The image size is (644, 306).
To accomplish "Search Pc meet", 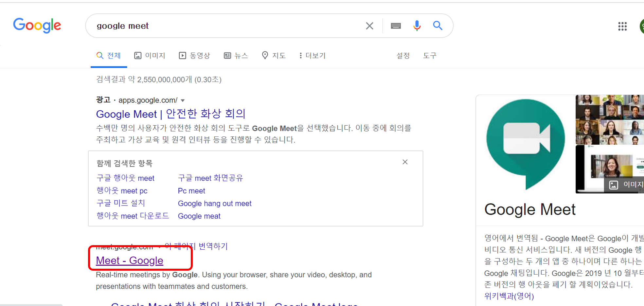I will pyautogui.click(x=191, y=191).
